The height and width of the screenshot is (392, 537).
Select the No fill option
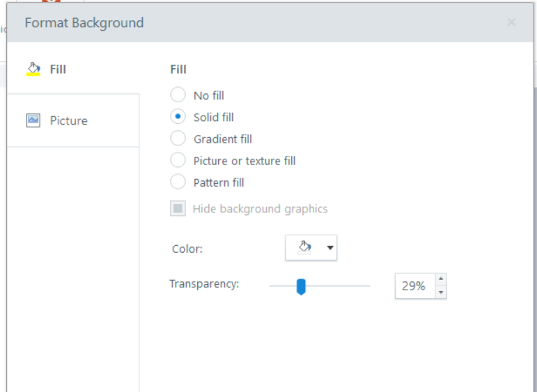(x=178, y=95)
